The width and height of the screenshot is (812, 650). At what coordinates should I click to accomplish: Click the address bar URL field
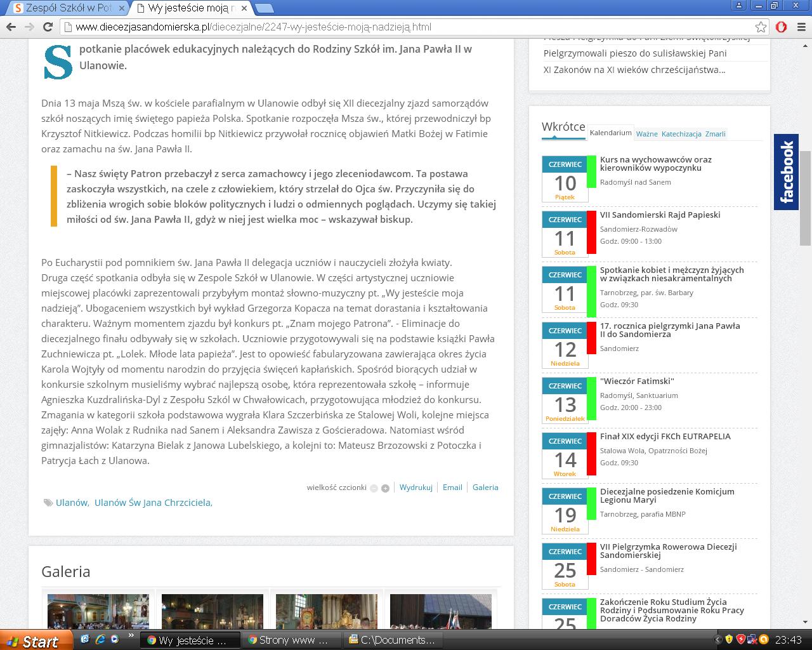[x=406, y=27]
